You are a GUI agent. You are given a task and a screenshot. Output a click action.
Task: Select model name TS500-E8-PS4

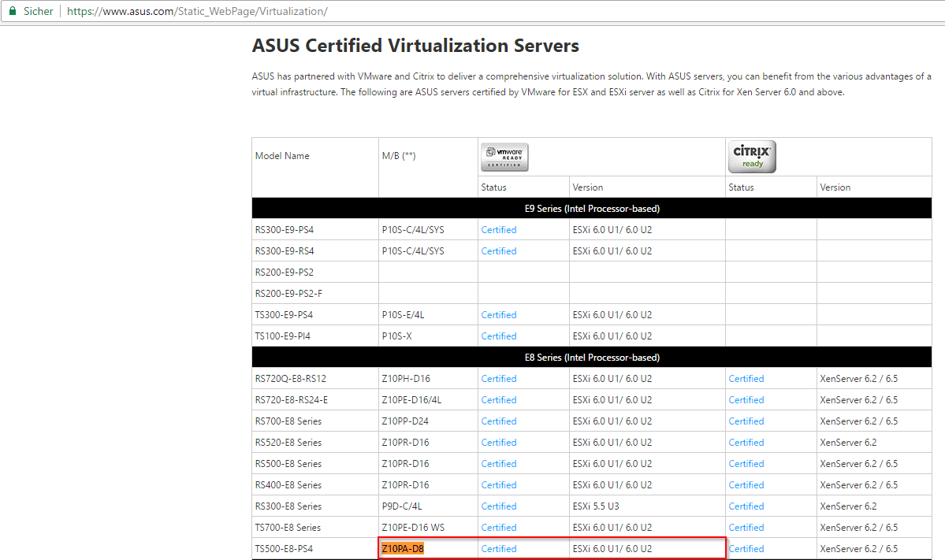point(284,548)
